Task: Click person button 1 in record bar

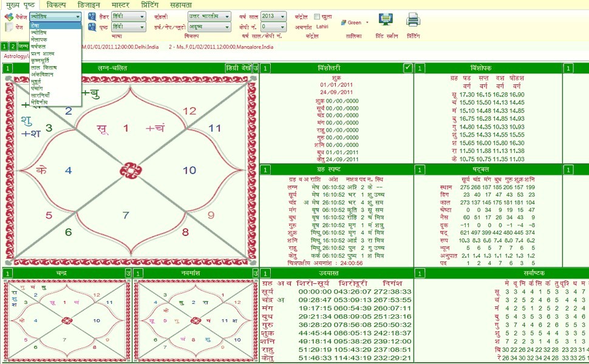Action: tap(4, 47)
